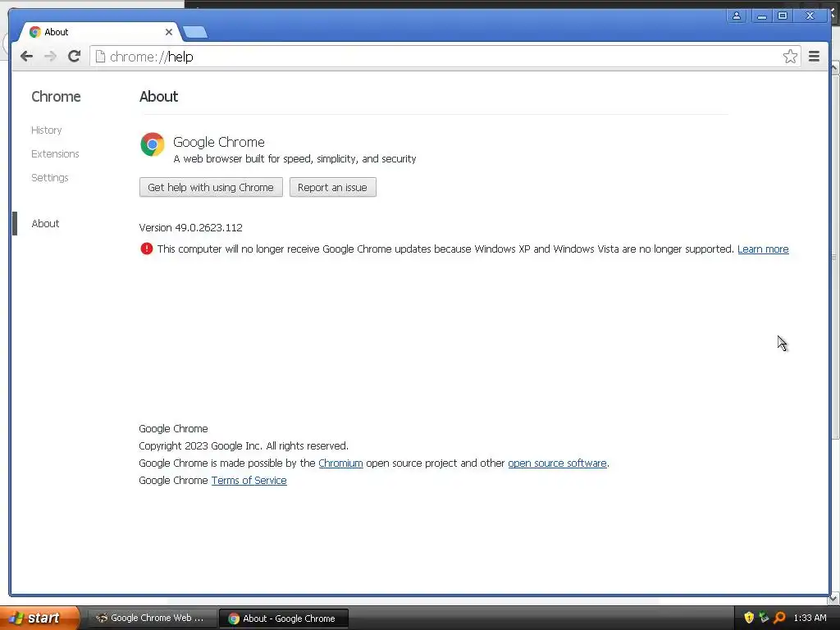840x630 pixels.
Task: Open a new tab
Action: coord(195,32)
